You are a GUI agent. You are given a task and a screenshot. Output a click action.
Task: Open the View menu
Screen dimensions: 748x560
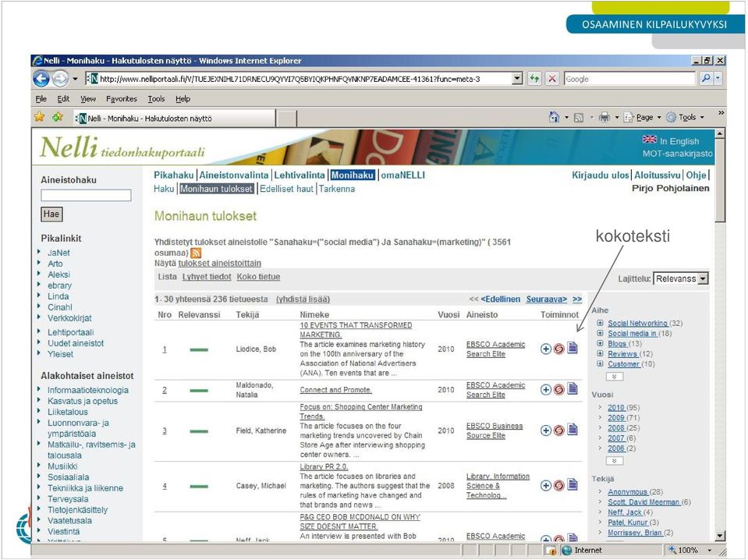pyautogui.click(x=88, y=99)
